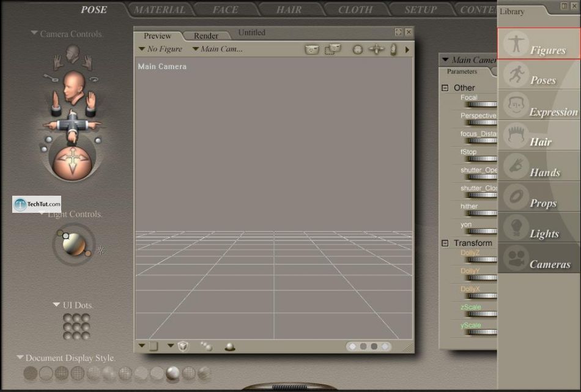Click the animating key icon
Viewport: 581px width, 392px height.
point(51,78)
